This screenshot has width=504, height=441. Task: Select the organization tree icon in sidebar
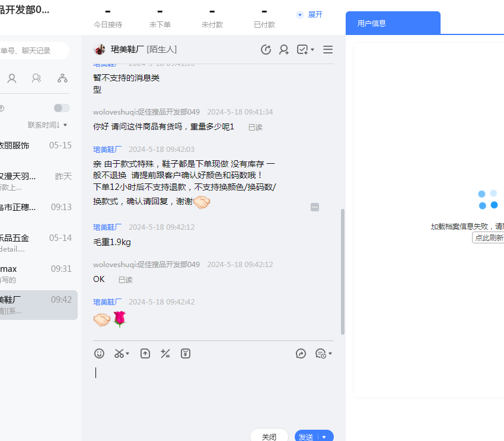[62, 78]
